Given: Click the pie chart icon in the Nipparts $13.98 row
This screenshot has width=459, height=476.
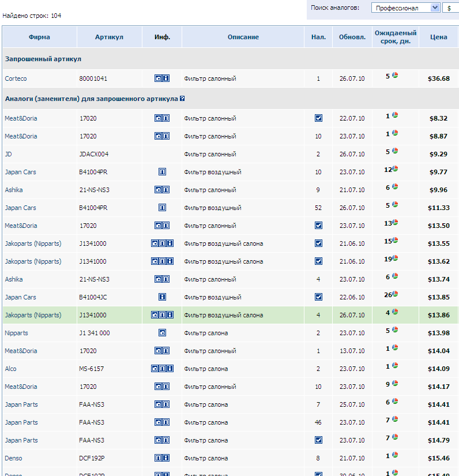Looking at the screenshot, I should [395, 329].
